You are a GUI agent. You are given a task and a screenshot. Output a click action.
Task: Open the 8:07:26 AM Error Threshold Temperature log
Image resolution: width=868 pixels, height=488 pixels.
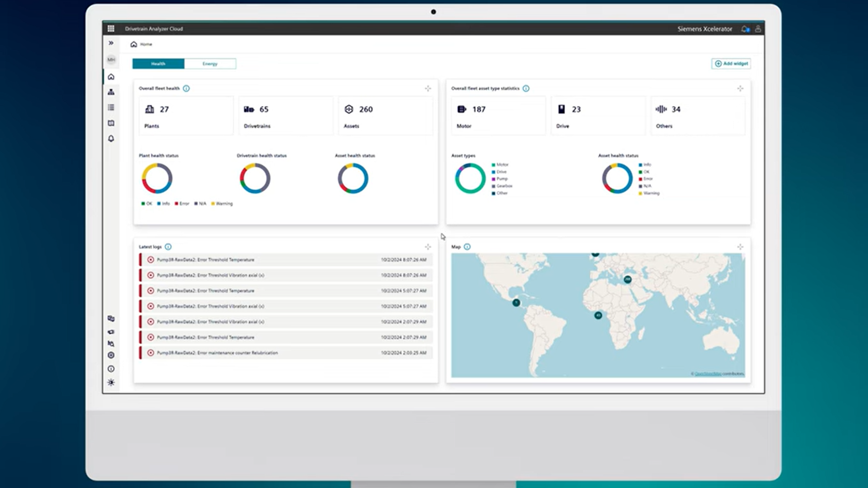(x=286, y=260)
